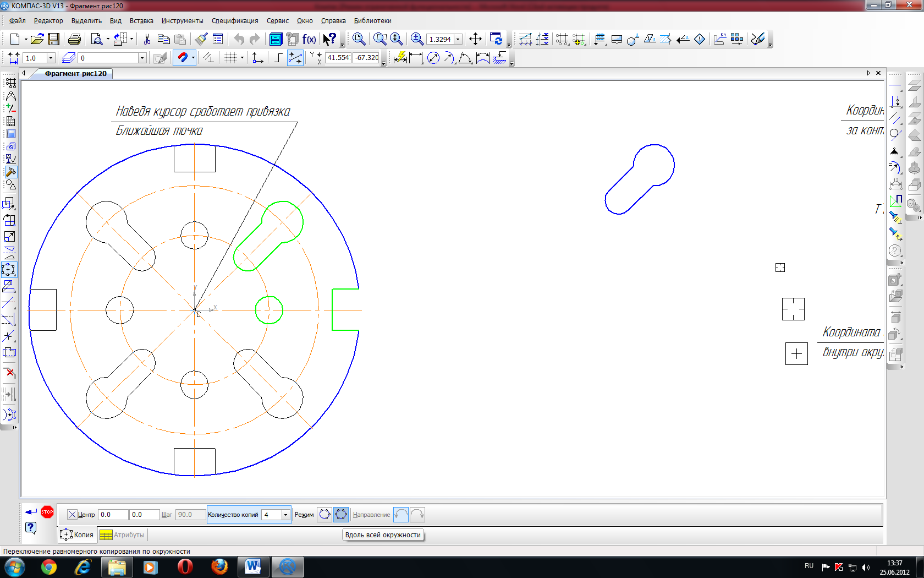The width and height of the screenshot is (924, 578).
Task: Open variables f(x) panel icon
Action: pos(309,39)
